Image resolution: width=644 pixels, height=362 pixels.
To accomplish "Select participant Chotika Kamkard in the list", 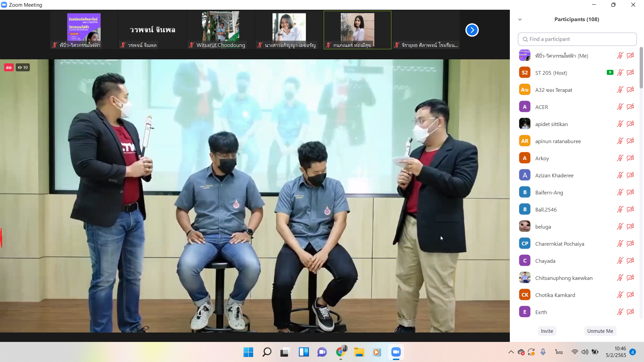I will tap(555, 295).
